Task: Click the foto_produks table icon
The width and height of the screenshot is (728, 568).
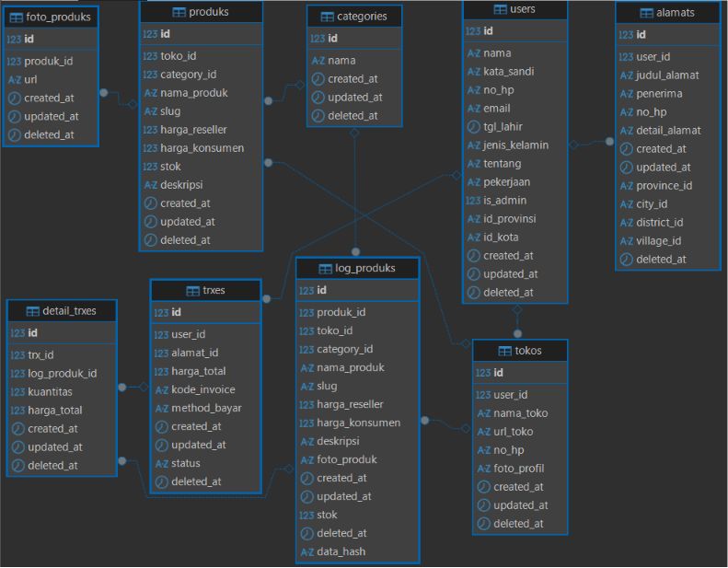Action: pyautogui.click(x=17, y=17)
